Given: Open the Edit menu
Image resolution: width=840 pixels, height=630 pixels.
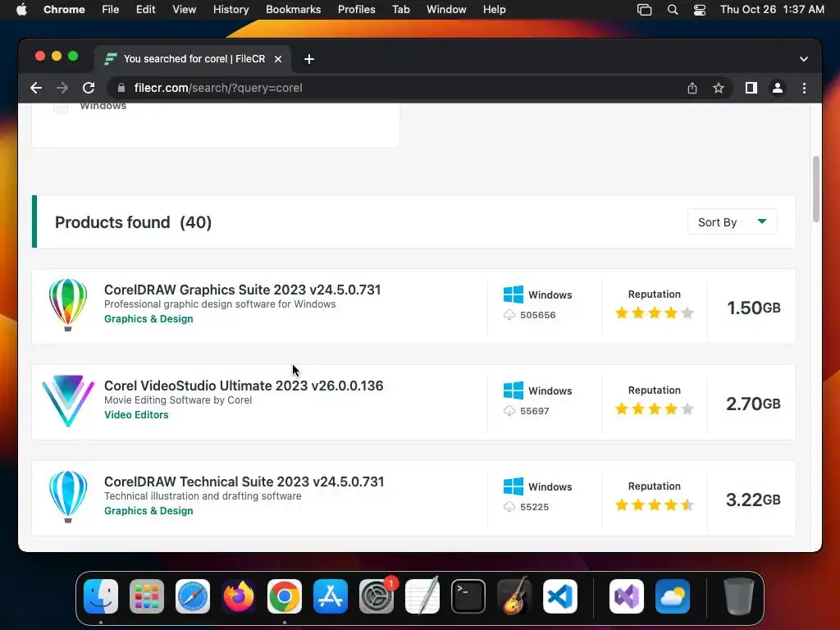Looking at the screenshot, I should 145,10.
